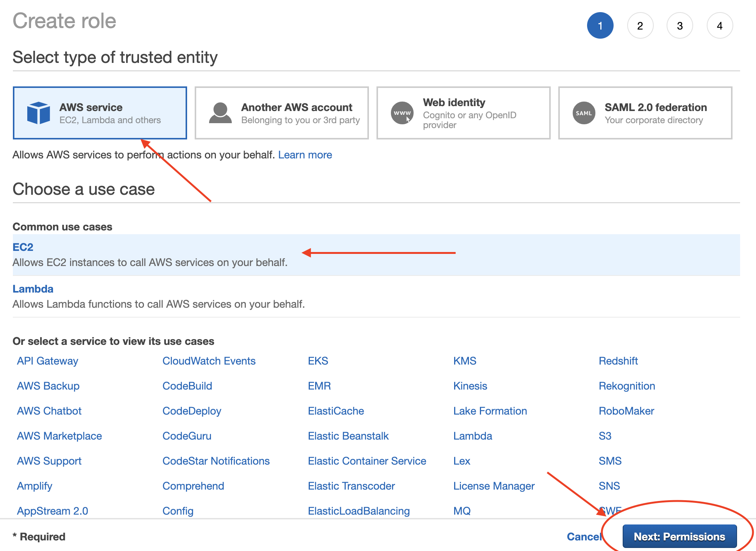Go to step 2 circle
Image resolution: width=756 pixels, height=551 pixels.
[640, 26]
